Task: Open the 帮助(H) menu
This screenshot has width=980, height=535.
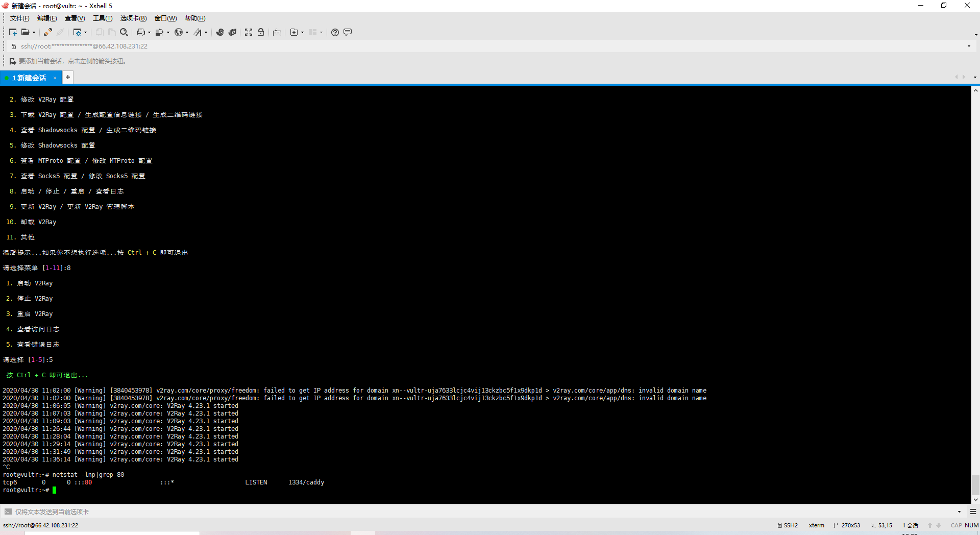Action: pos(195,18)
